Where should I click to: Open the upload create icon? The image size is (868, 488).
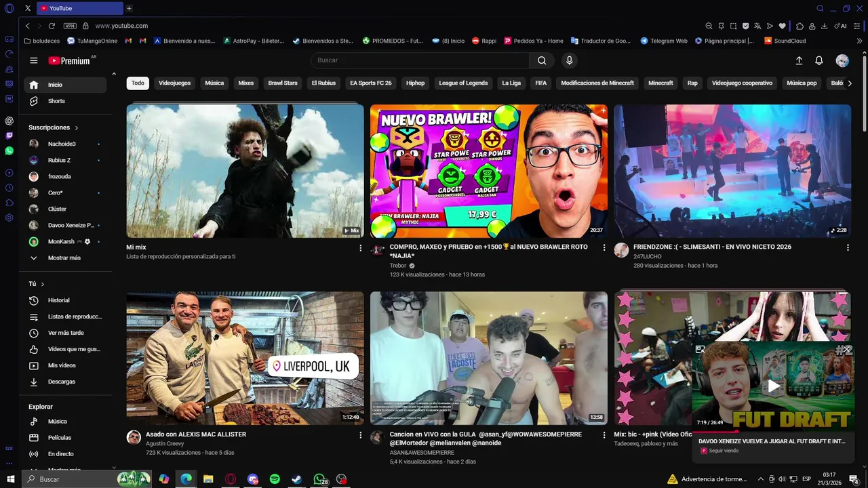click(x=799, y=60)
